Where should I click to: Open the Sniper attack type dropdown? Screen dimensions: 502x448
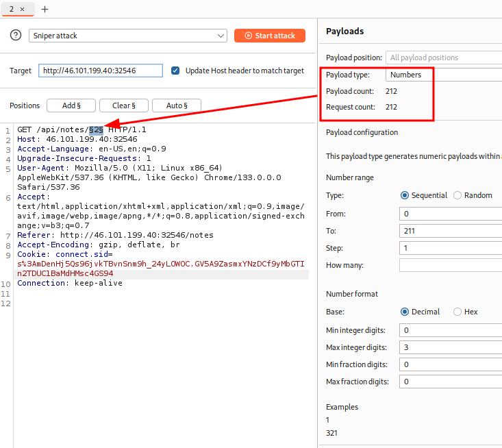(128, 36)
